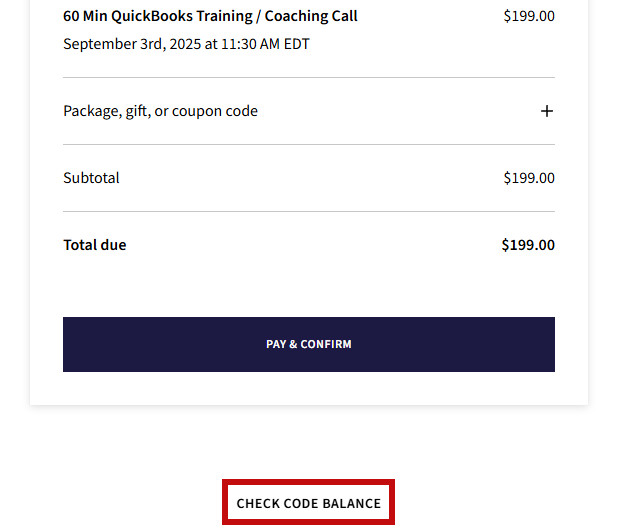Click the 60 Min QuickBooks Training title

[x=210, y=16]
